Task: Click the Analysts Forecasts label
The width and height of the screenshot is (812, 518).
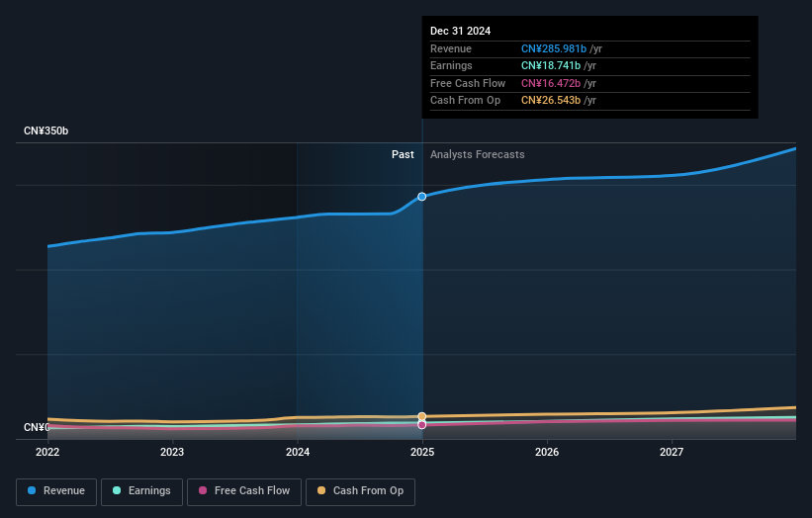Action: (478, 155)
